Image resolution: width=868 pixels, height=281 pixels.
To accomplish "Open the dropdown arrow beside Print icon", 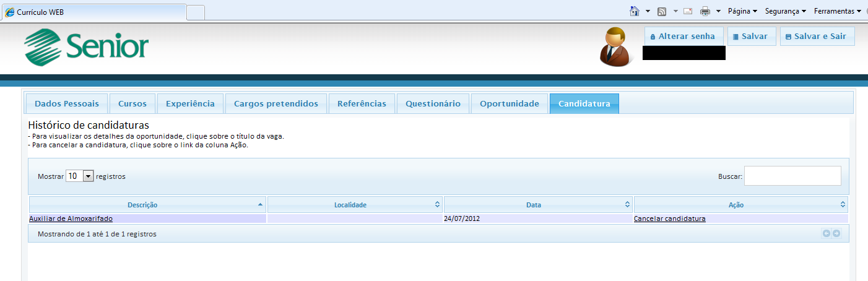I will 718,11.
